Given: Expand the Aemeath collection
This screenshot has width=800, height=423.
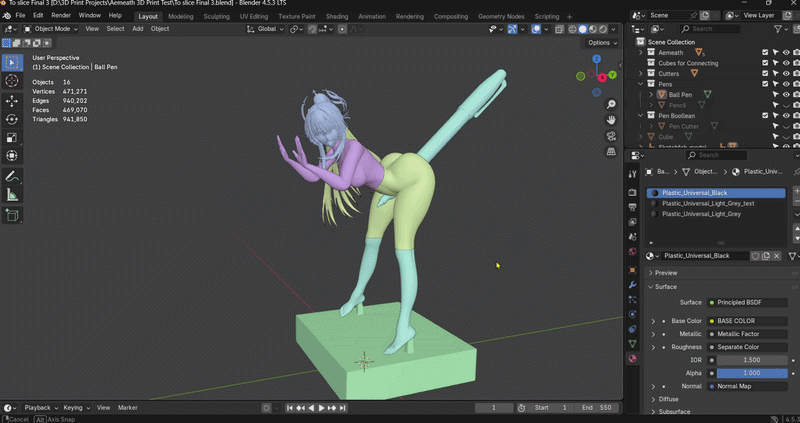Looking at the screenshot, I should (641, 53).
